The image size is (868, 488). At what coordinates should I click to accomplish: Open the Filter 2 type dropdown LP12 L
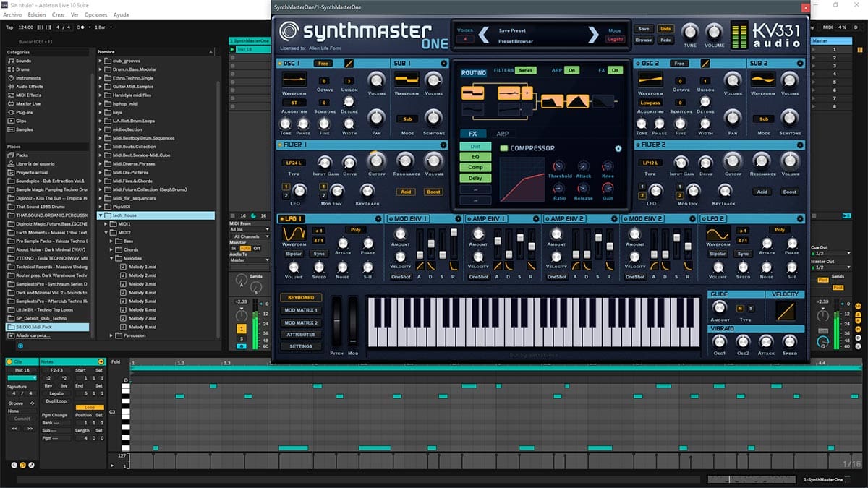(x=649, y=163)
